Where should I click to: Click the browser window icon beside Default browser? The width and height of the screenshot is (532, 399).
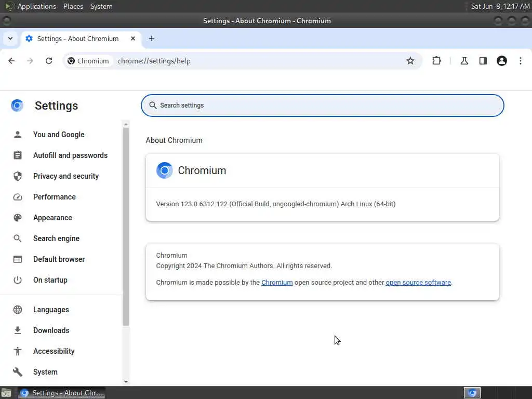[x=17, y=259]
